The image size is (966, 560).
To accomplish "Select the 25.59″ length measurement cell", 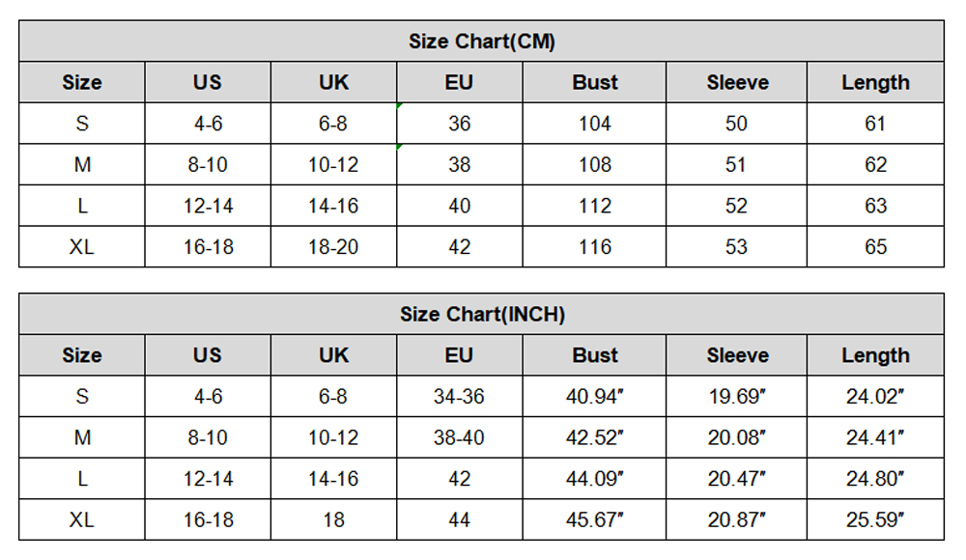I will [875, 520].
